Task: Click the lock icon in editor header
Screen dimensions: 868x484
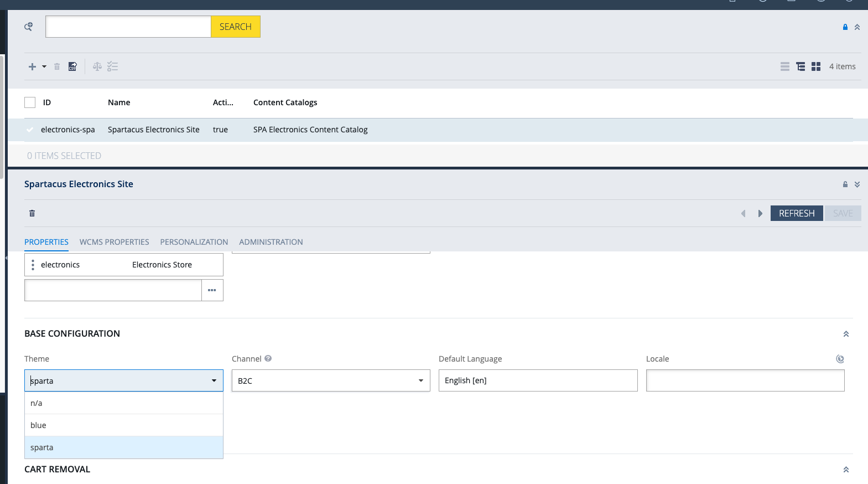Action: pyautogui.click(x=845, y=184)
